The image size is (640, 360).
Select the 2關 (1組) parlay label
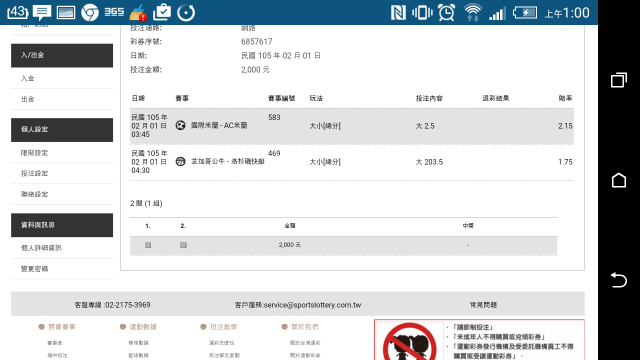tap(146, 203)
